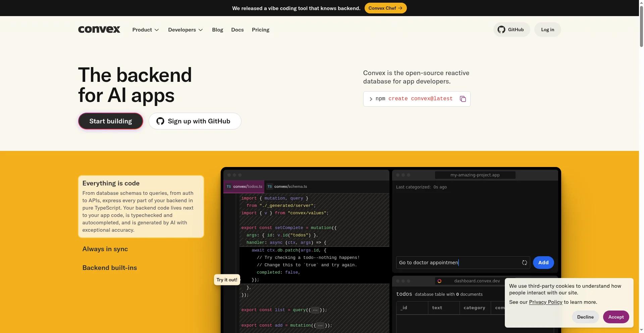The height and width of the screenshot is (333, 644).
Task: Click the category column header
Action: [x=475, y=308]
